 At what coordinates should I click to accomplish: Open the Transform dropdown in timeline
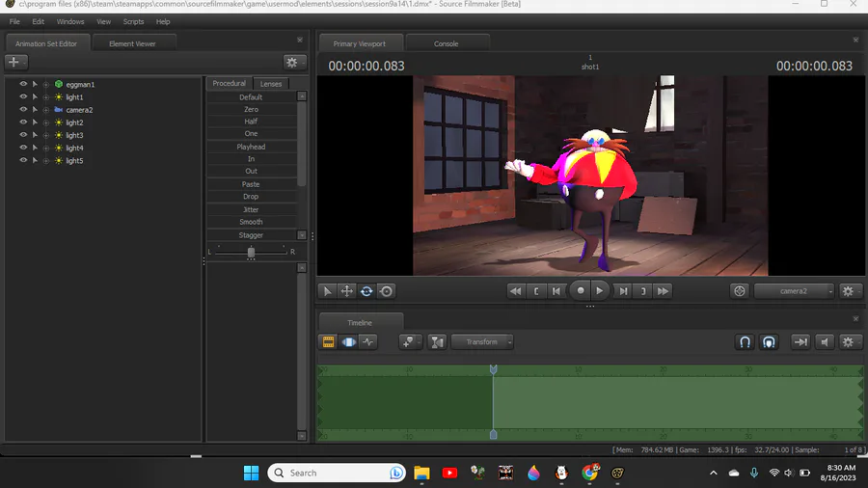(x=482, y=341)
